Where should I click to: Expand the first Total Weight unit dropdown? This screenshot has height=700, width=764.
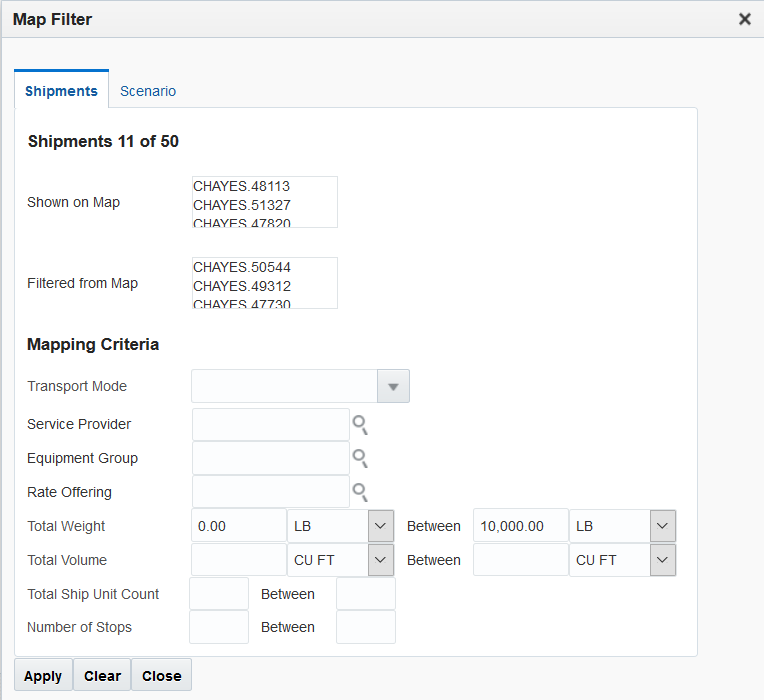click(380, 526)
